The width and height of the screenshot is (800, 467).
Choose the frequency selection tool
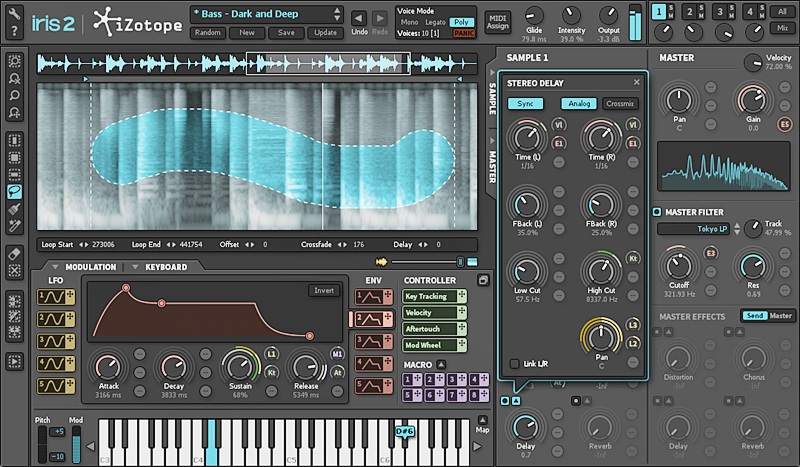(14, 175)
